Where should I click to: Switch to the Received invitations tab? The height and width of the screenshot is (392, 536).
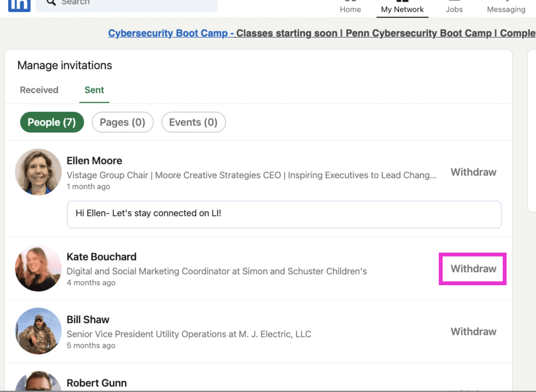[x=39, y=90]
